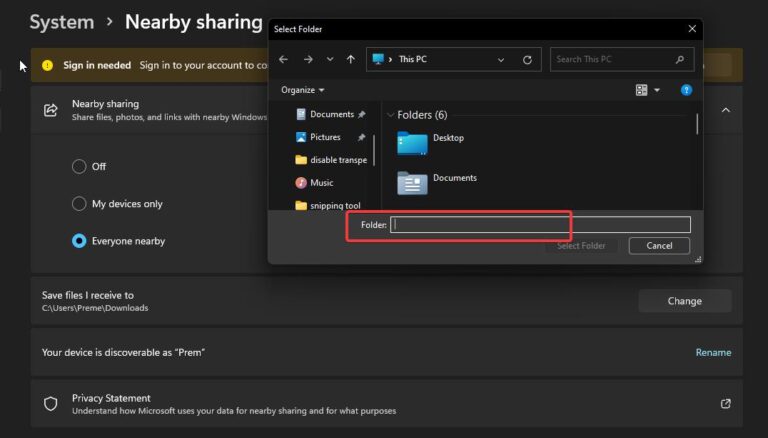Refresh the This PC view

pyautogui.click(x=527, y=60)
